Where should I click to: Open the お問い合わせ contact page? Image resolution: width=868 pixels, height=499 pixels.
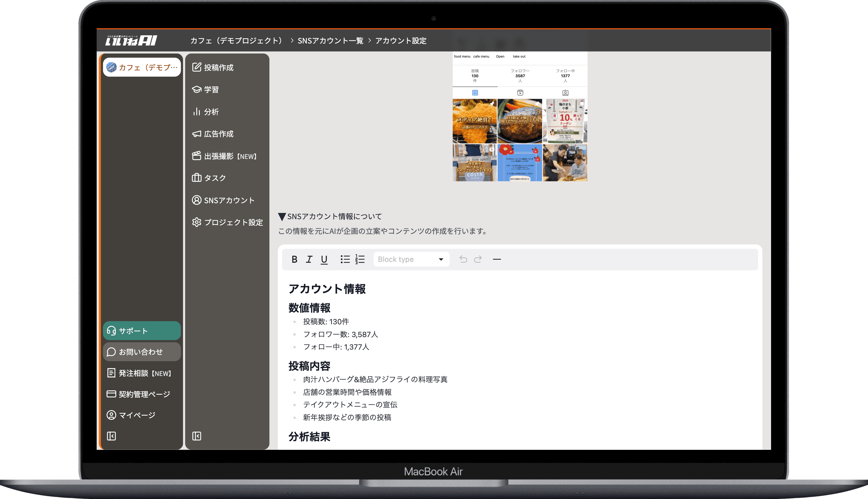pyautogui.click(x=141, y=352)
